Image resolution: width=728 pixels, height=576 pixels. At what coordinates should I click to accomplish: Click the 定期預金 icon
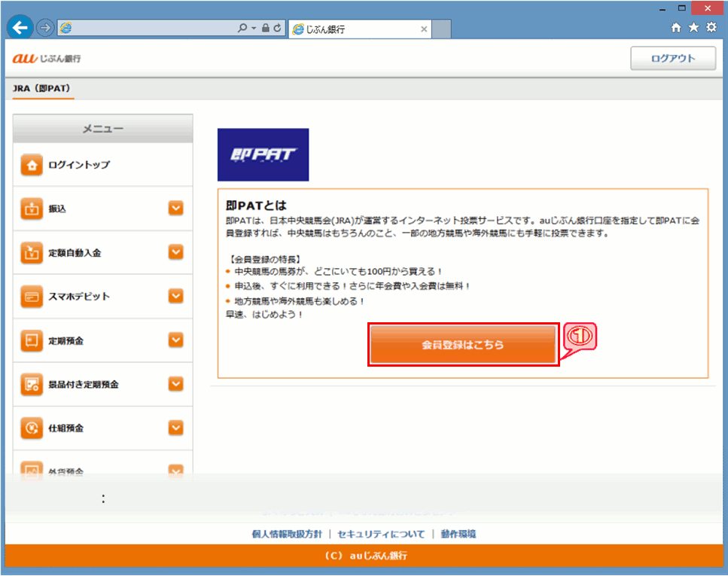tap(32, 340)
